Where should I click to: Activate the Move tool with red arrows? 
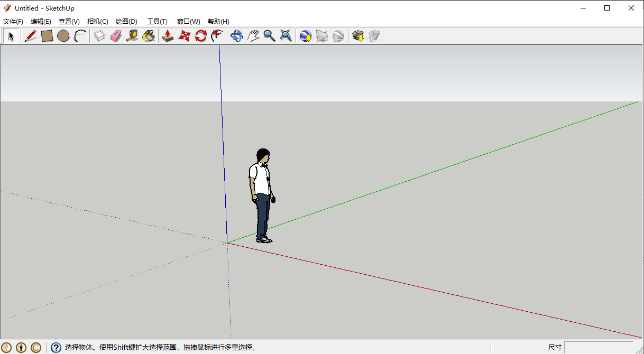click(184, 36)
